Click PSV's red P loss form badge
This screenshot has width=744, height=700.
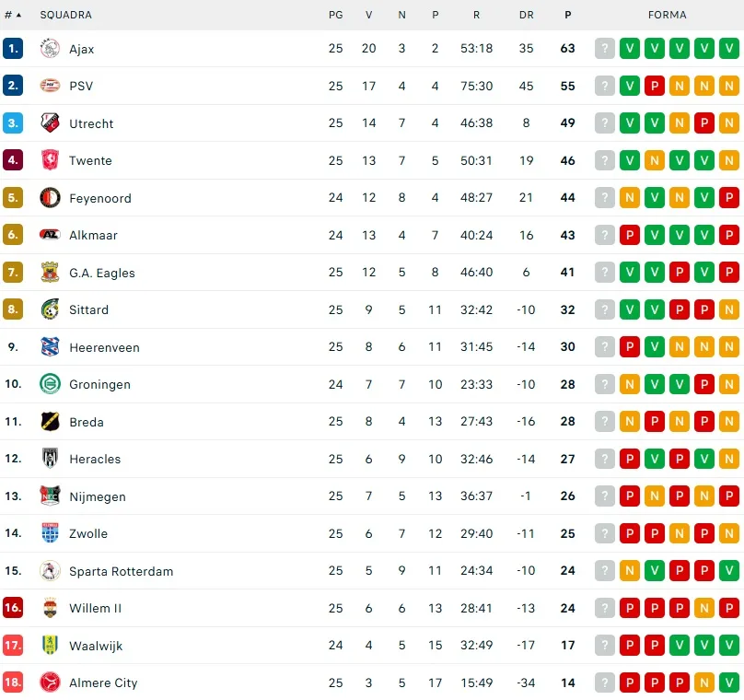click(x=655, y=86)
